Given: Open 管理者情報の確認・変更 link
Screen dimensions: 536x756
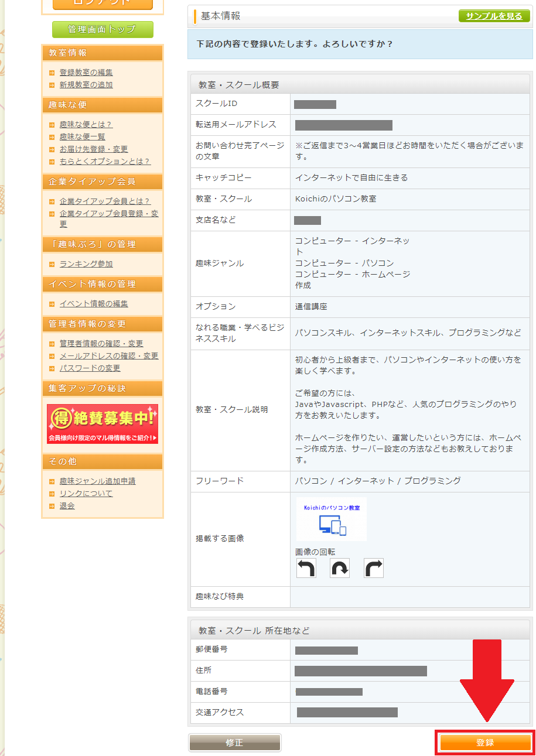Looking at the screenshot, I should tap(101, 344).
